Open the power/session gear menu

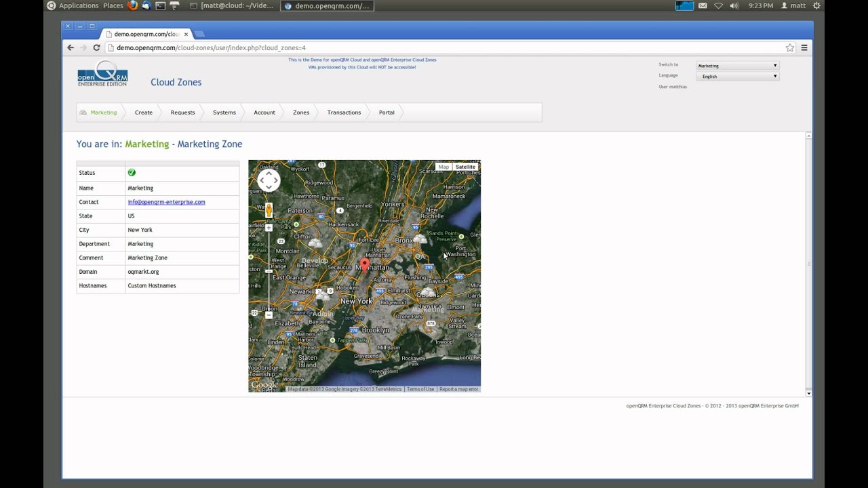816,5
